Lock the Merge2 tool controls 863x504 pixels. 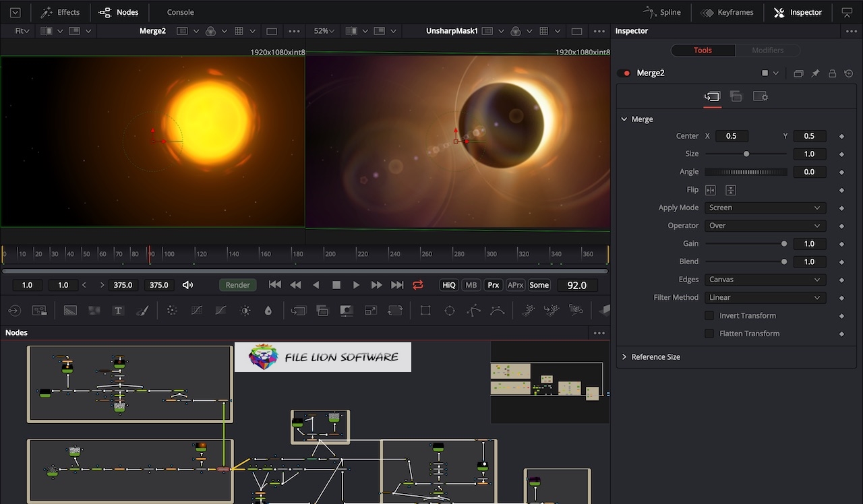(832, 73)
